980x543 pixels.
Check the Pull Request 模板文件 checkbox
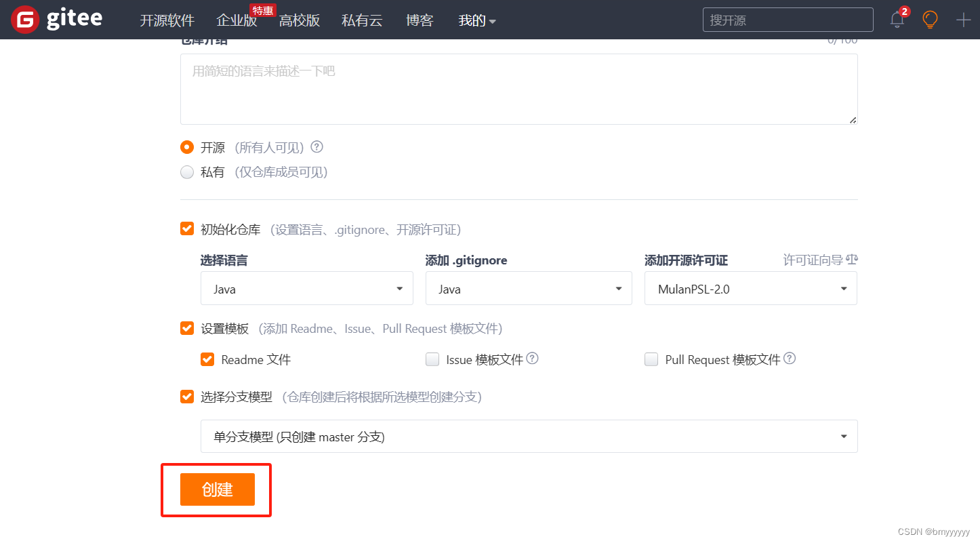(x=651, y=359)
